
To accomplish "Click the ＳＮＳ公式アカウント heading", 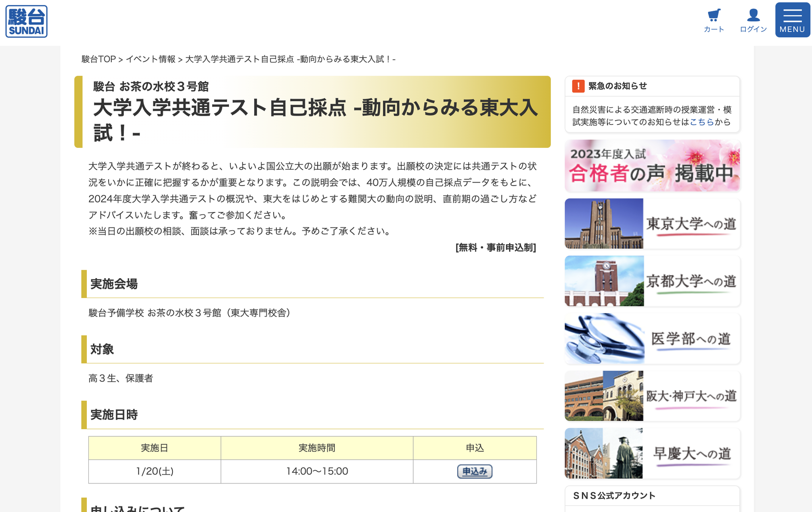I will click(614, 495).
